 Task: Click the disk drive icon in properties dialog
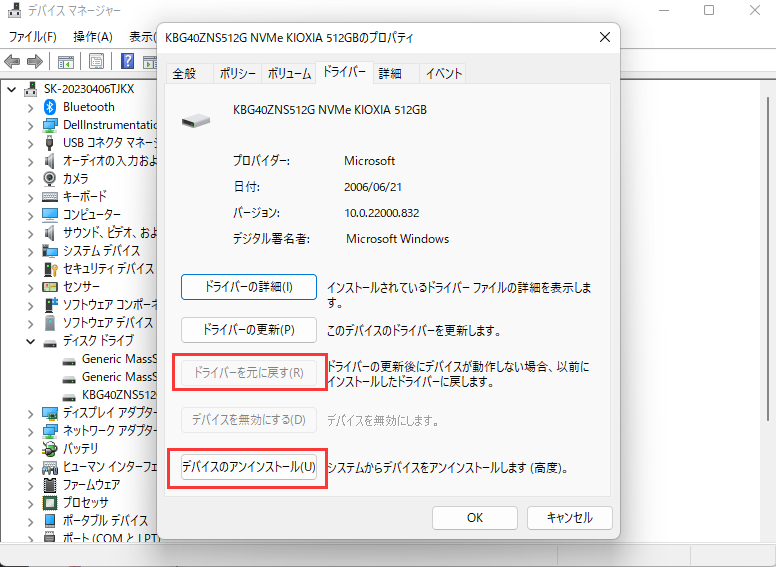196,121
